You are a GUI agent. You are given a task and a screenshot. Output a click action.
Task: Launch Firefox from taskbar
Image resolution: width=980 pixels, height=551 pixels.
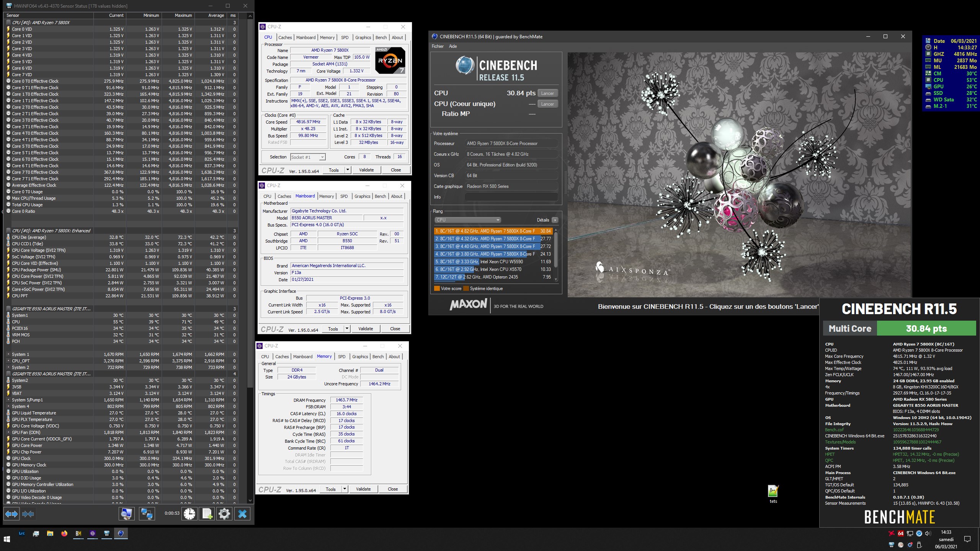[64, 533]
